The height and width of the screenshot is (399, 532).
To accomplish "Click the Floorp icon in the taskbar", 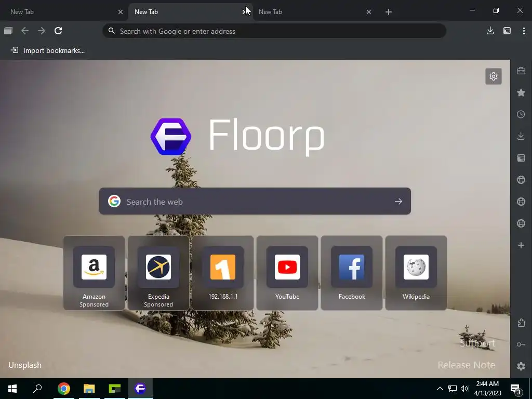I will (x=140, y=389).
